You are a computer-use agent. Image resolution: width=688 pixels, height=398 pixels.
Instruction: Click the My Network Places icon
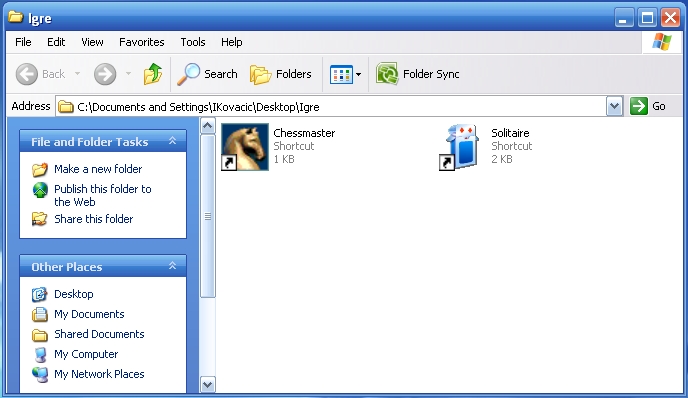pyautogui.click(x=40, y=374)
